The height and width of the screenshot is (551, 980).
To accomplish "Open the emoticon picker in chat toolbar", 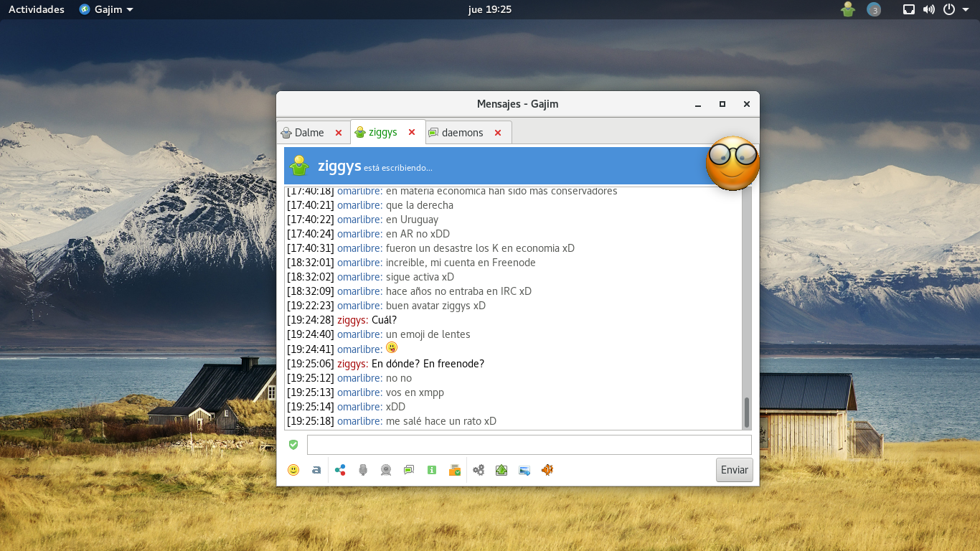I will pos(293,471).
